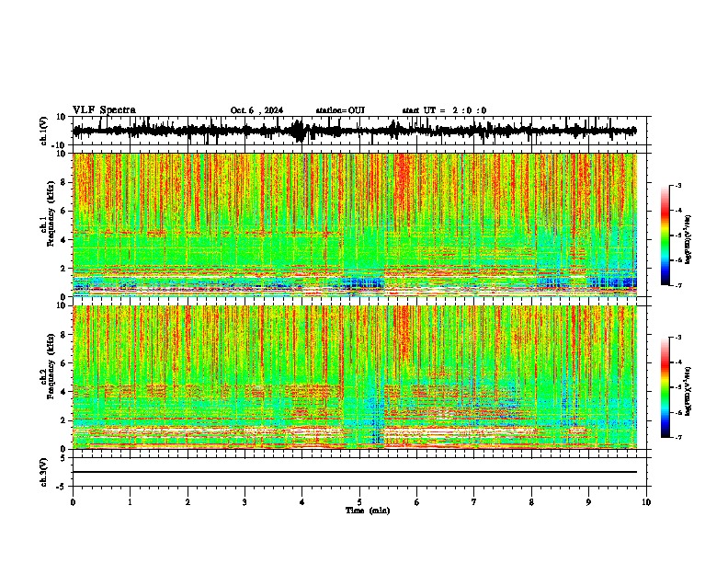Image resolution: width=728 pixels, height=563 pixels.
Task: Select the date text "Oct. 6 , 2024"
Action: pos(256,110)
